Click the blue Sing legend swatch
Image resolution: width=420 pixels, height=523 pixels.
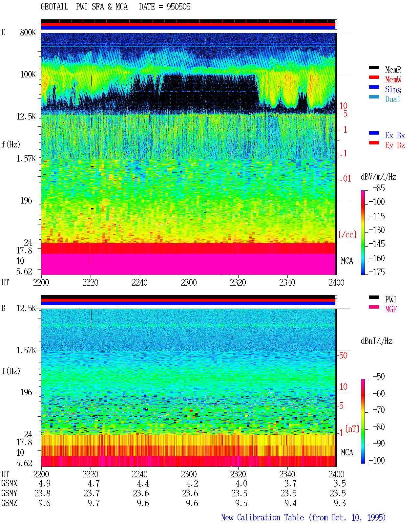click(x=374, y=87)
